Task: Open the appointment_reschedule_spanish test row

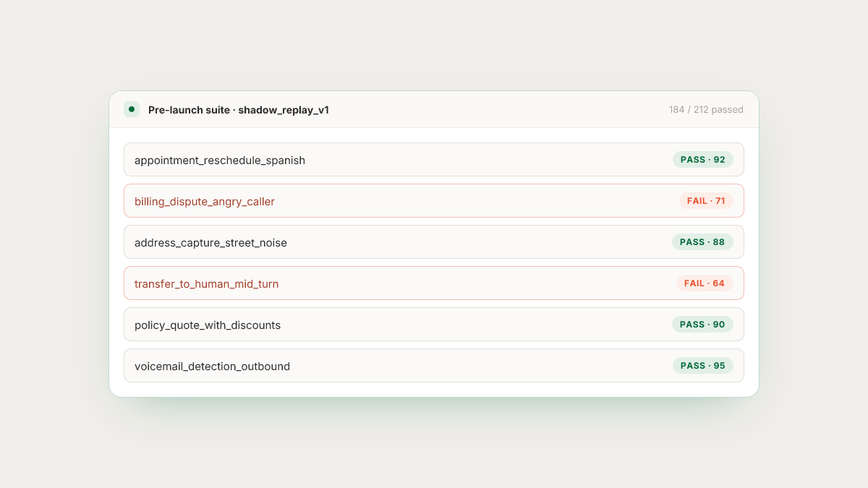Action: tap(434, 160)
